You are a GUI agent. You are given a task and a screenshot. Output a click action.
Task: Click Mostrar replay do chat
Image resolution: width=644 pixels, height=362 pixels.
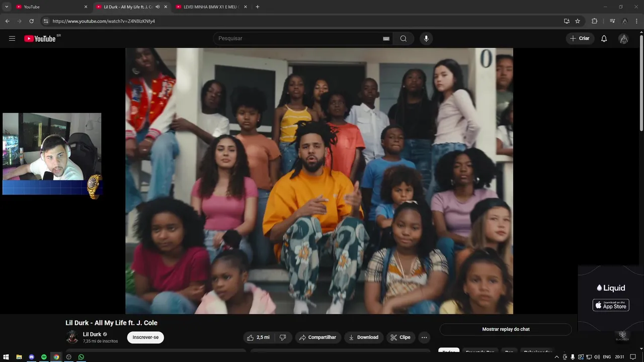point(506,329)
